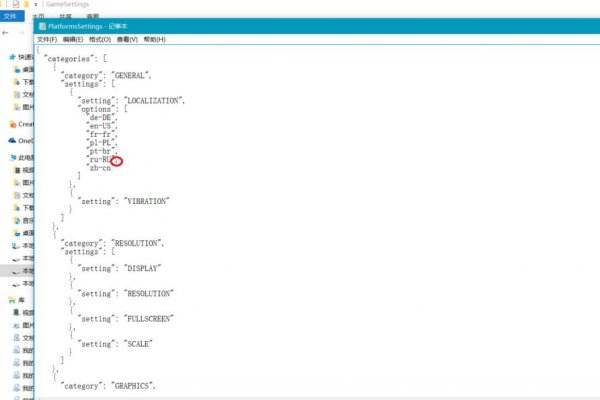Image resolution: width=600 pixels, height=400 pixels.
Task: Click the "pl-PL" locale line
Action: pyautogui.click(x=102, y=143)
